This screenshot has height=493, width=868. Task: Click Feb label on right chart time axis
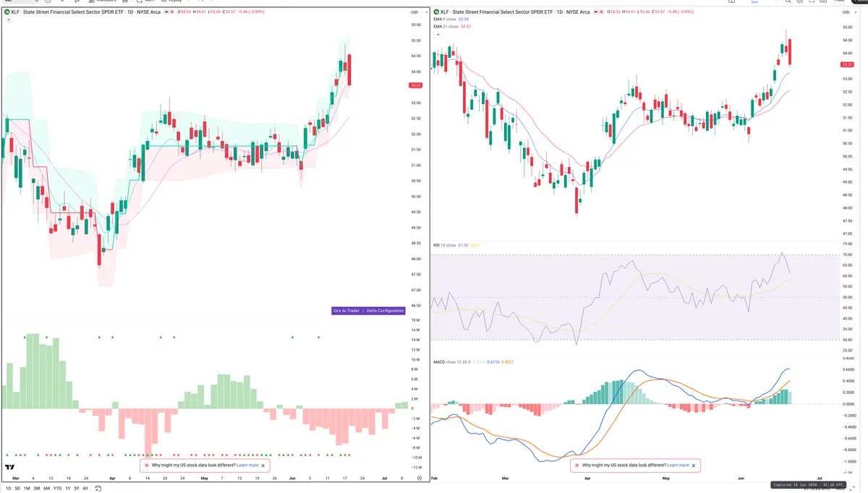pos(434,479)
